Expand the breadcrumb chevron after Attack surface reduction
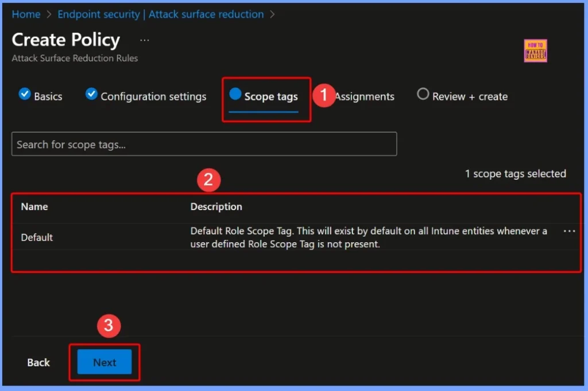Image resolution: width=588 pixels, height=391 pixels. tap(272, 14)
